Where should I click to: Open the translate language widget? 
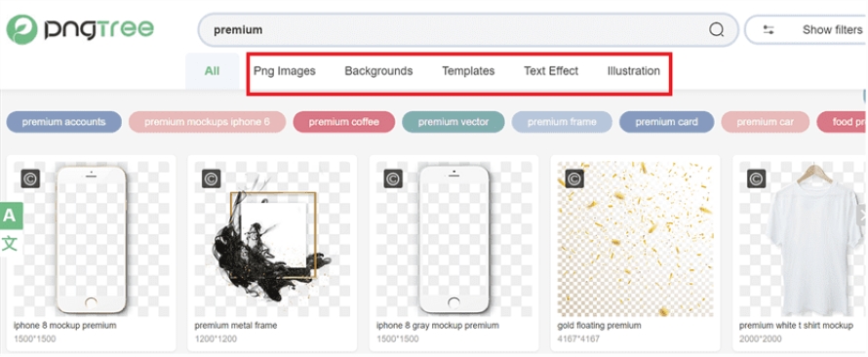click(10, 229)
